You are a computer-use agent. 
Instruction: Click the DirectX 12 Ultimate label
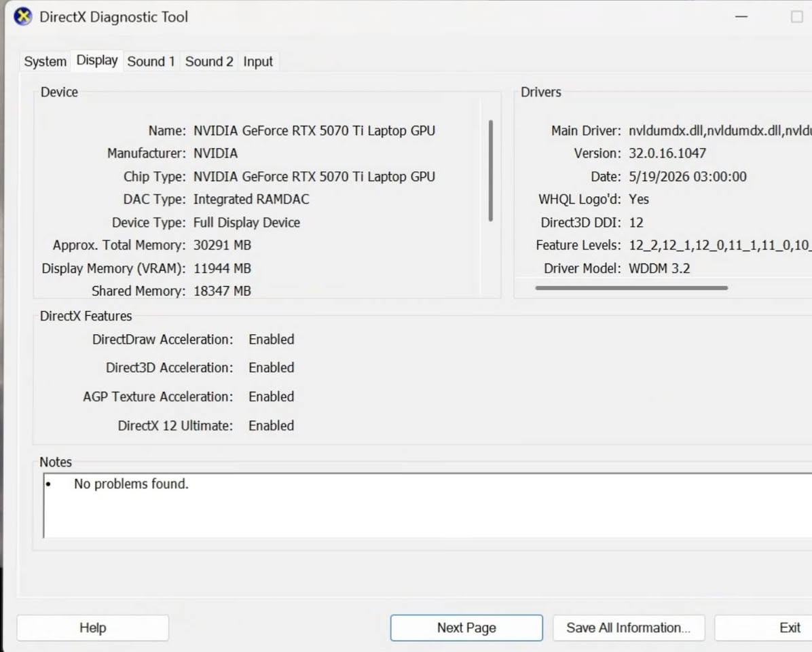(x=175, y=426)
